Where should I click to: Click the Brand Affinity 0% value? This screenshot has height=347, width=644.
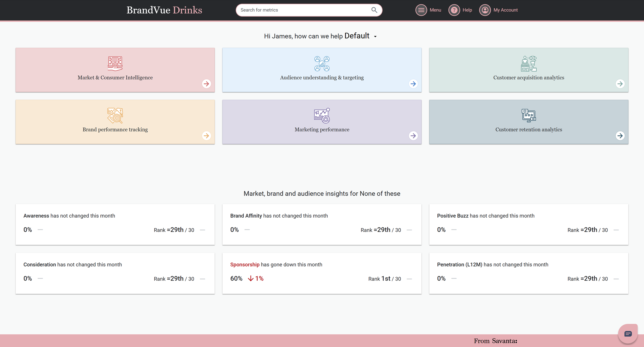click(x=234, y=230)
